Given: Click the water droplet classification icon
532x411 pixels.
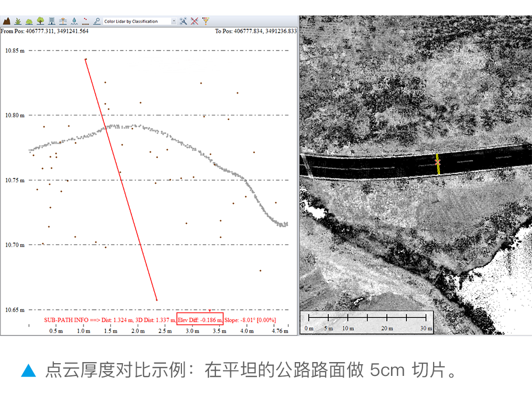Looking at the screenshot, I should (x=74, y=21).
